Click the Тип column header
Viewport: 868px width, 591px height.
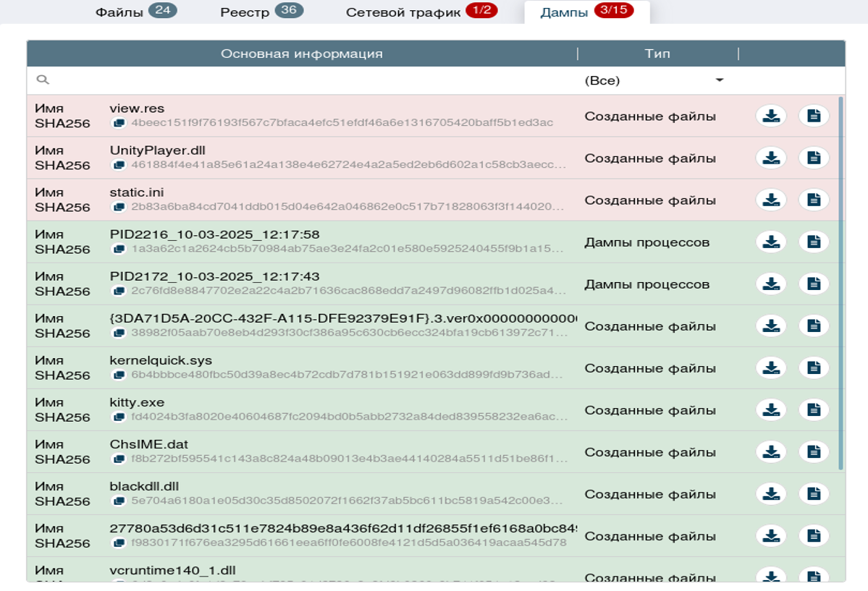tap(657, 54)
